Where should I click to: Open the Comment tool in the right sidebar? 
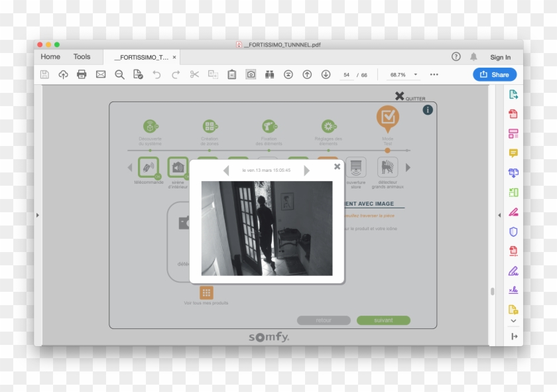pyautogui.click(x=513, y=153)
